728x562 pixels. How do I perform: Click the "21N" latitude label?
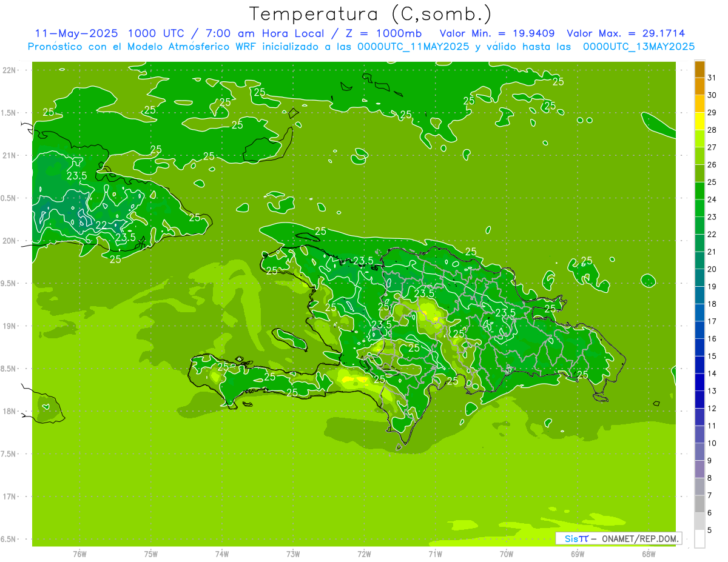(x=10, y=155)
